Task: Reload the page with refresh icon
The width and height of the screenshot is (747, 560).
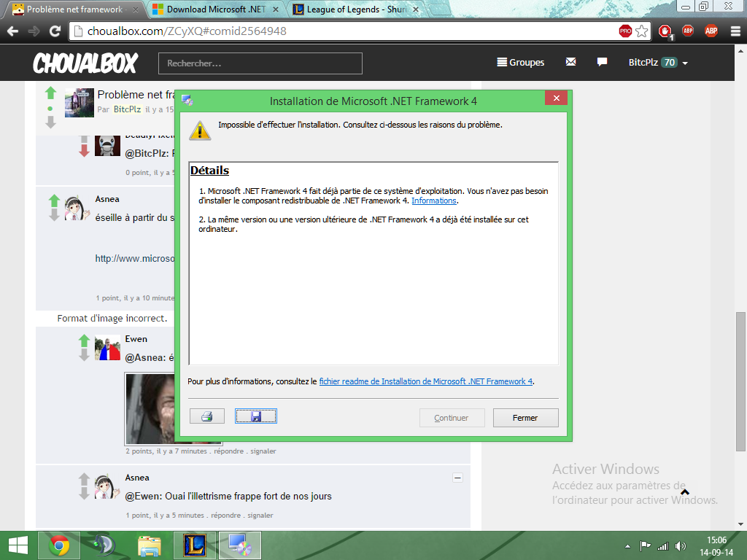Action: coord(55,31)
